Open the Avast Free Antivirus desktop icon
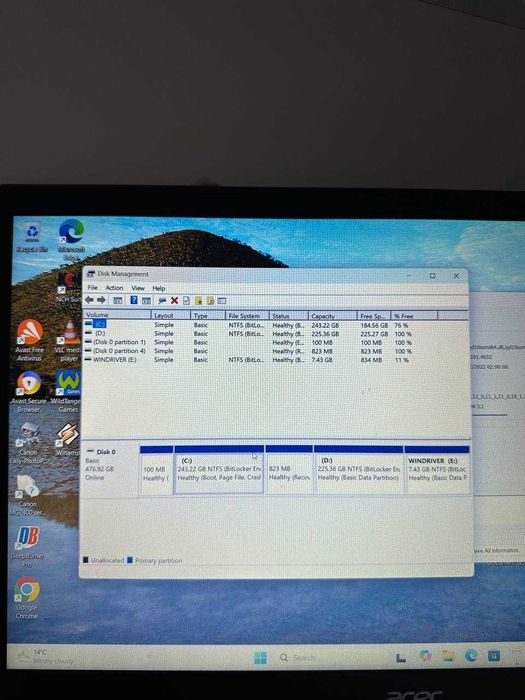 [x=29, y=341]
